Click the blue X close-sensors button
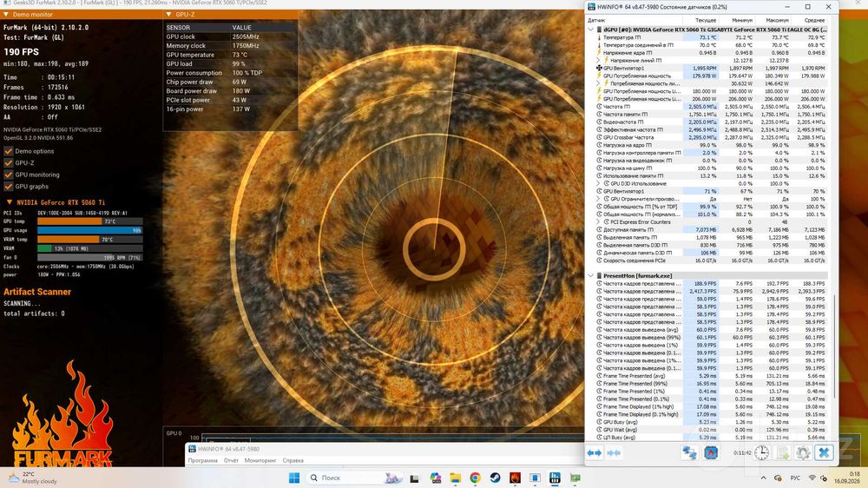 (x=824, y=452)
